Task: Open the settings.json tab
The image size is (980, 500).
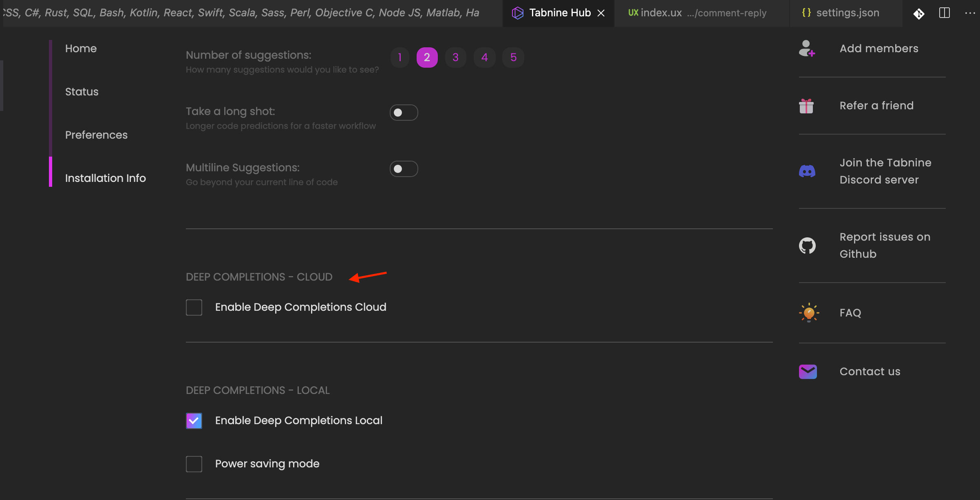Action: point(846,13)
